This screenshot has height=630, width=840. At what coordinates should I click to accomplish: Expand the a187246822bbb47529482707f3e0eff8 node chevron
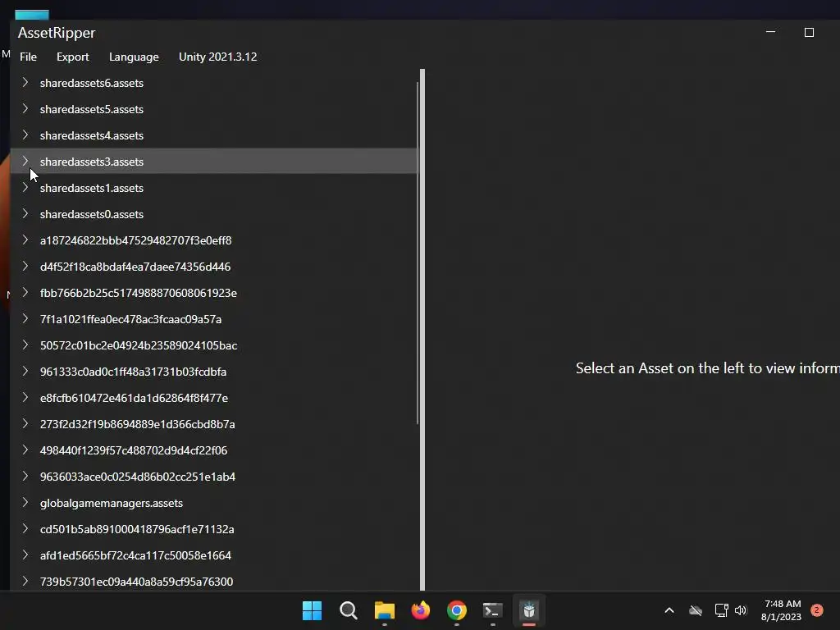tap(25, 240)
